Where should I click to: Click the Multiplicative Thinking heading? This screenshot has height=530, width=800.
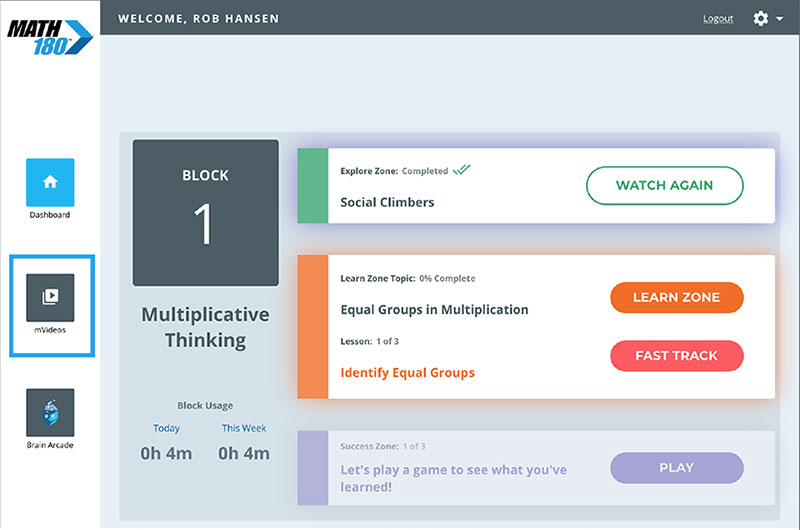[205, 327]
